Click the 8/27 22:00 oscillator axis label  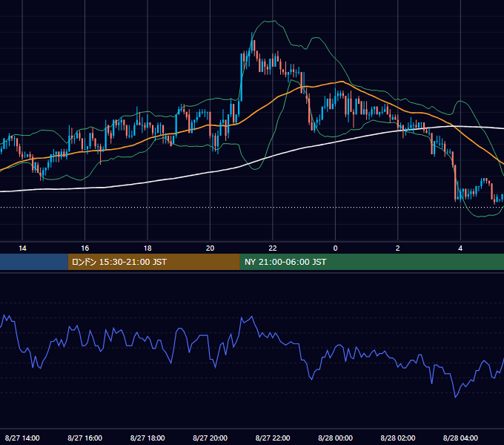(273, 438)
